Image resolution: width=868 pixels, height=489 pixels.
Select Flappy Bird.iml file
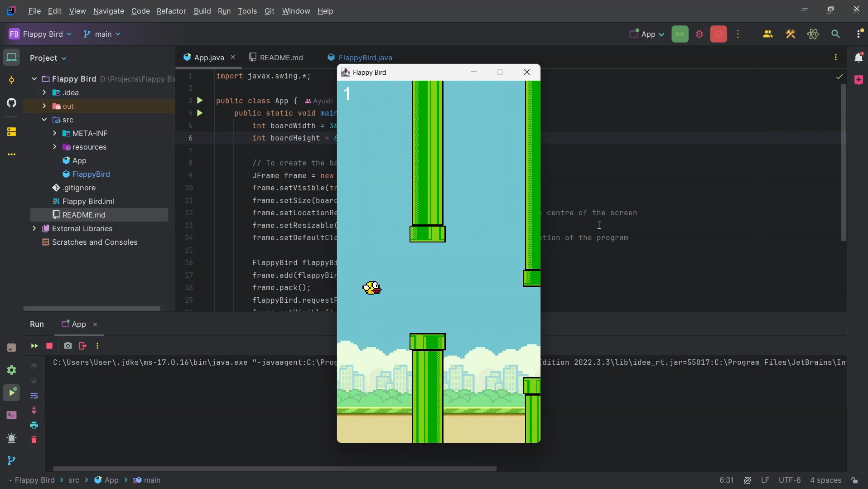[x=83, y=202]
